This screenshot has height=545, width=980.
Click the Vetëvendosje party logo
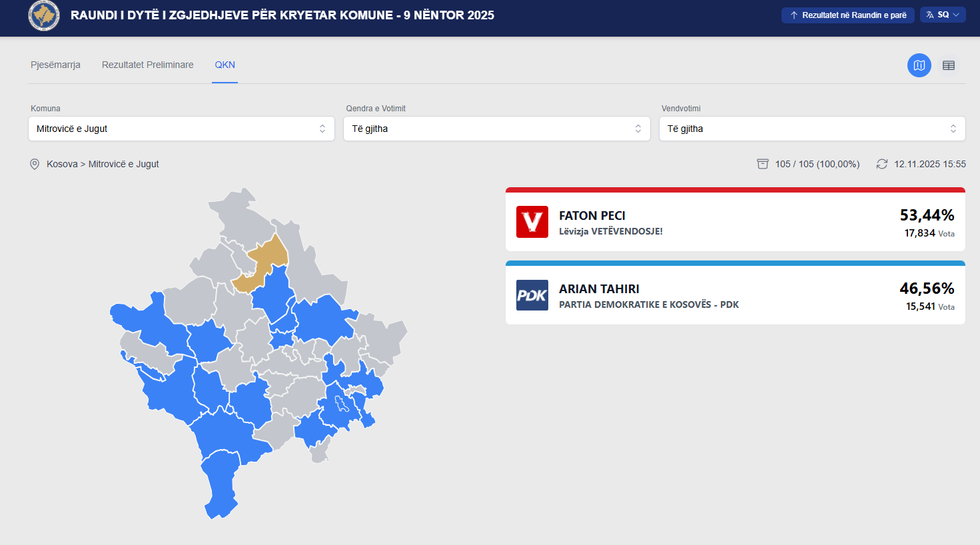coord(532,222)
